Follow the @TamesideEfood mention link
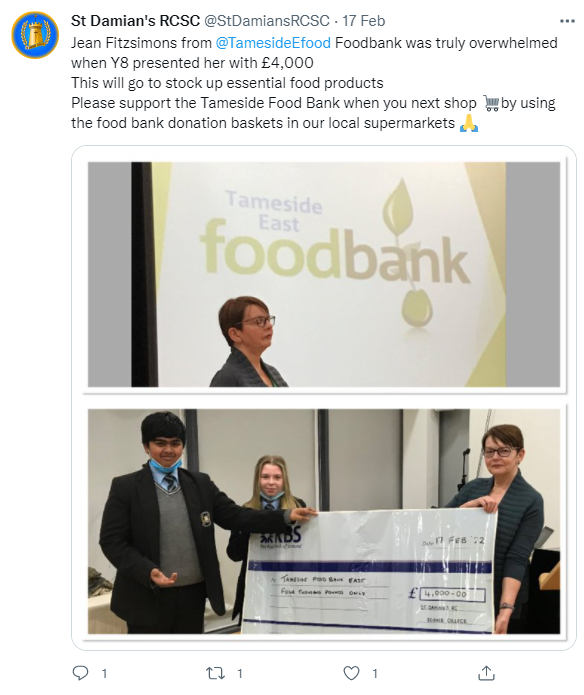 coord(273,43)
